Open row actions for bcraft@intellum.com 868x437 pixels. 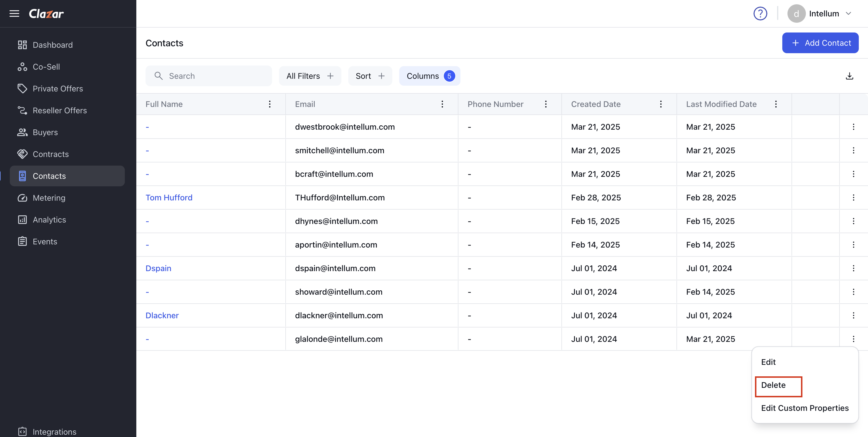tap(853, 174)
